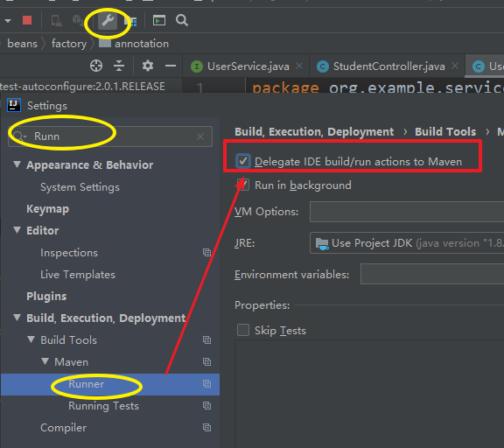
Task: Select System Settings in settings tree
Action: click(80, 187)
